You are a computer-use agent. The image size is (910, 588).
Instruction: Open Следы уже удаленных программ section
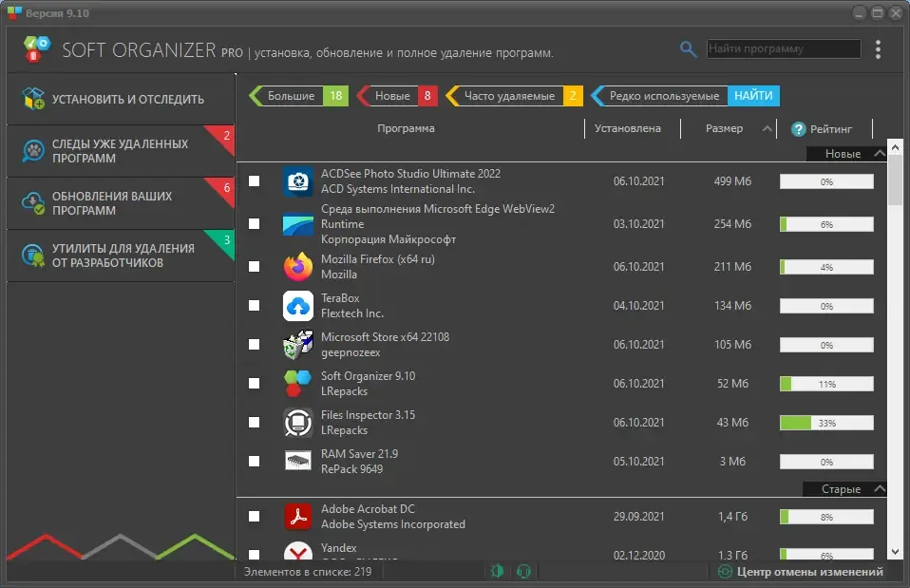click(x=121, y=151)
